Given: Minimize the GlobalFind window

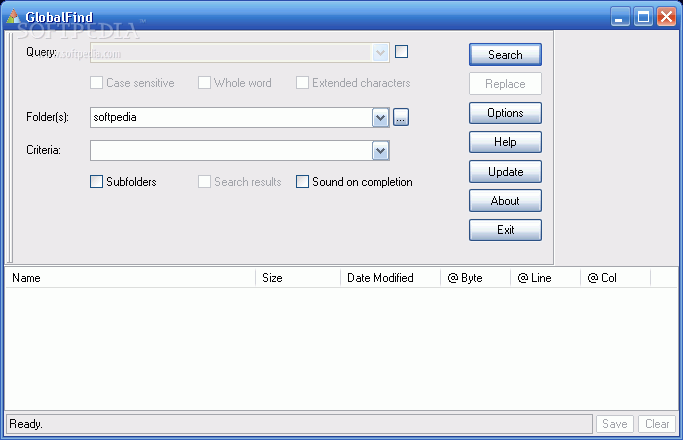Looking at the screenshot, I should tap(620, 17).
